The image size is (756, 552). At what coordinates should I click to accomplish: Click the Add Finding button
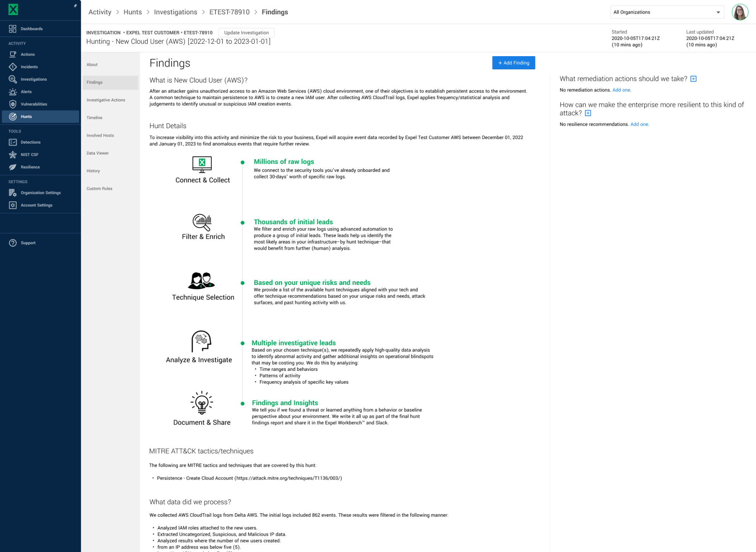tap(513, 63)
